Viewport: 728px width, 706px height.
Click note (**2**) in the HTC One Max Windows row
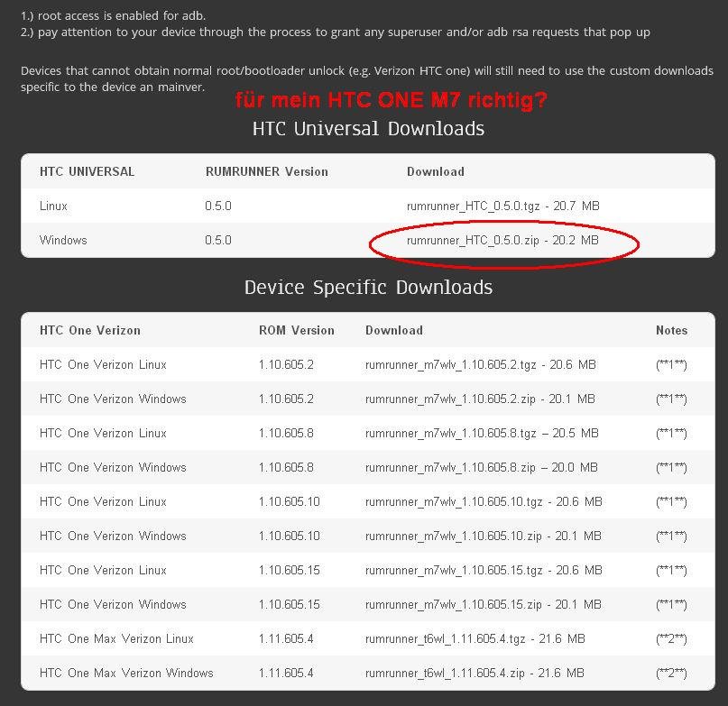671,674
